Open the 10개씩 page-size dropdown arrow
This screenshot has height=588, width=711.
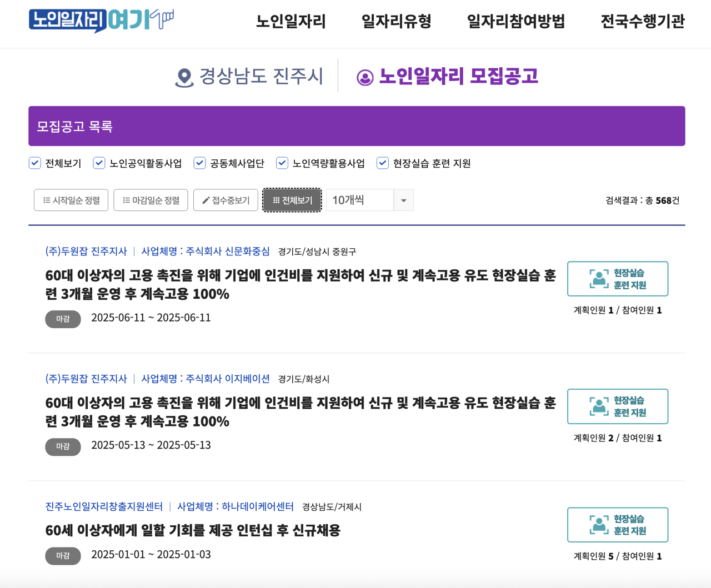(x=404, y=200)
